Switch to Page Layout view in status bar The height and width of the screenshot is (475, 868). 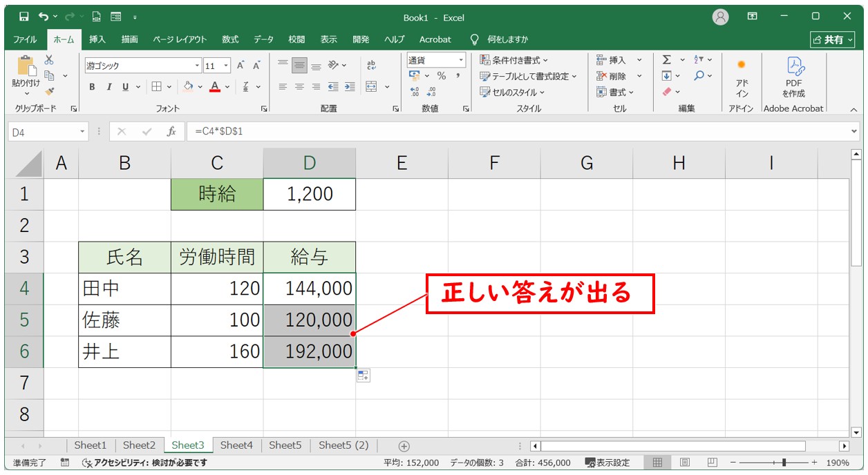684,463
